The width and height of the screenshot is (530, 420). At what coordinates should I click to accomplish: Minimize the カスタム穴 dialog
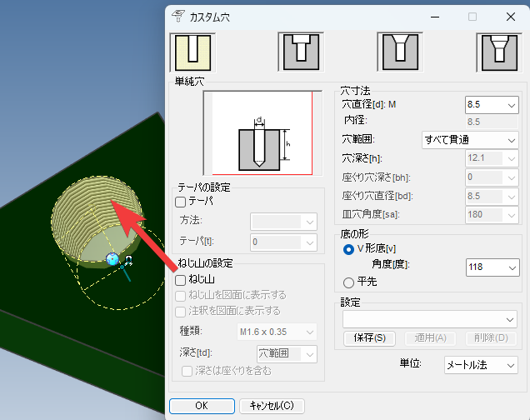click(x=435, y=17)
